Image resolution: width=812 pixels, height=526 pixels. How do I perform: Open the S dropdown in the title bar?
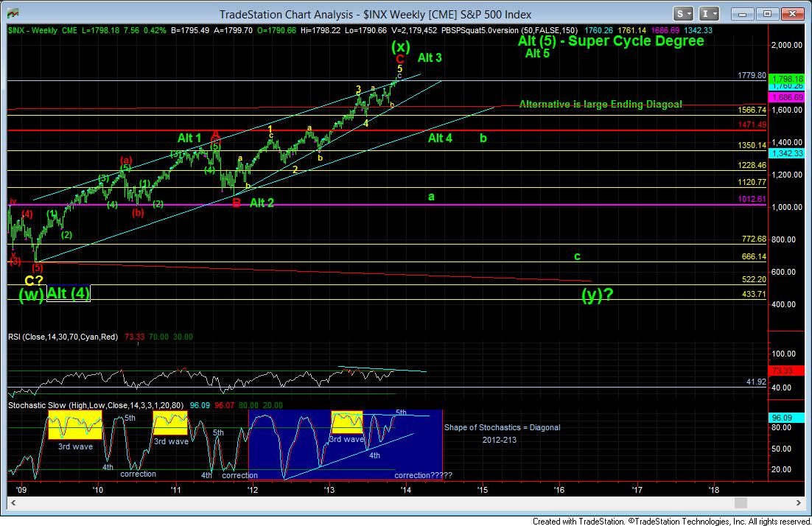[x=684, y=14]
